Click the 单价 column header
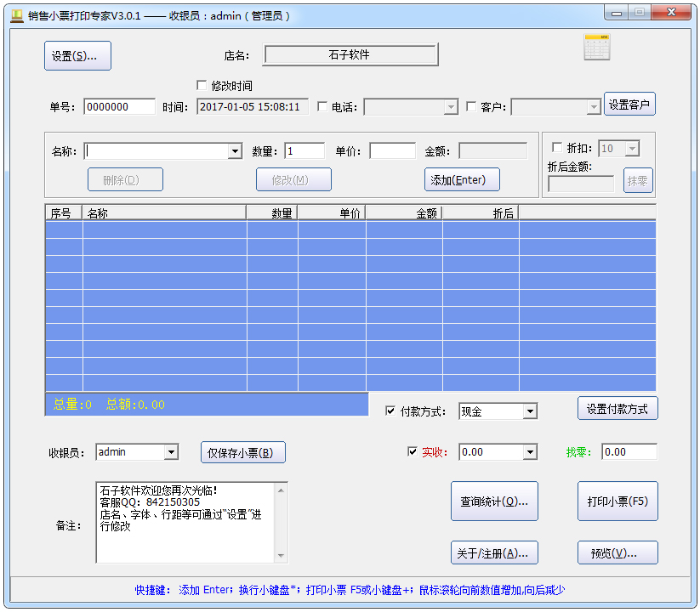Screen dimensions: 700x612 [332, 212]
